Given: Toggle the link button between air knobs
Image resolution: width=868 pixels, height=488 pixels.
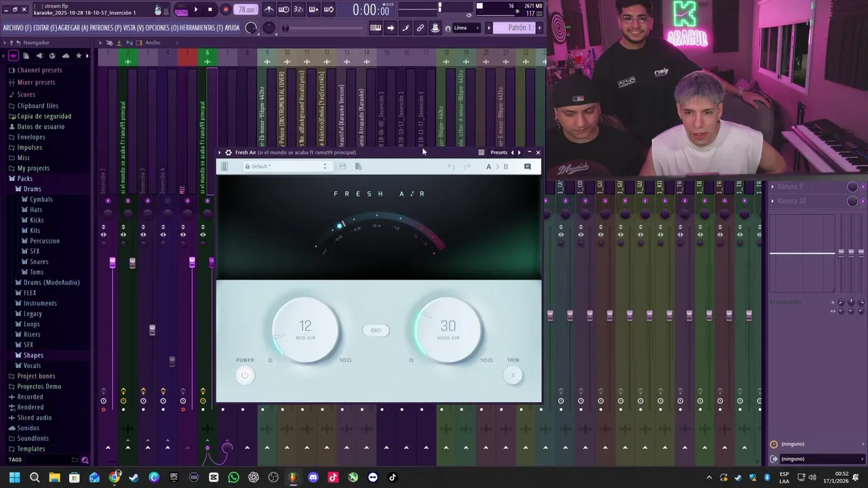Looking at the screenshot, I should tap(376, 330).
